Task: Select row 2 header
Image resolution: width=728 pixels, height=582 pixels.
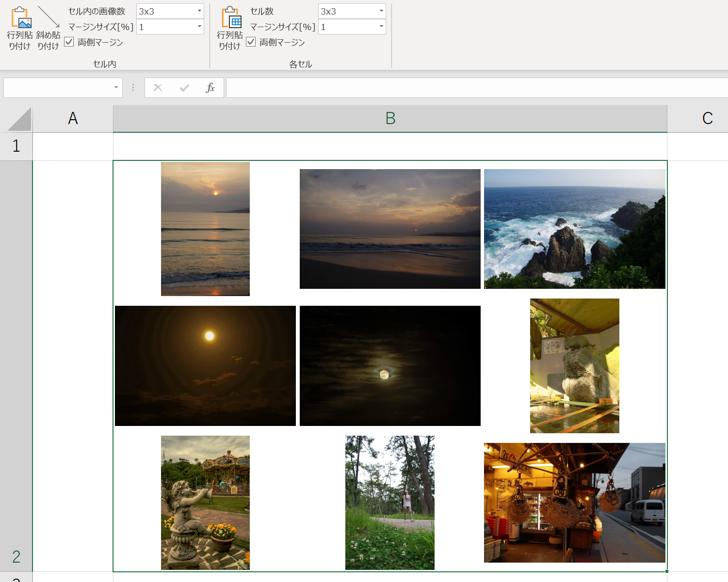Action: coord(16,366)
